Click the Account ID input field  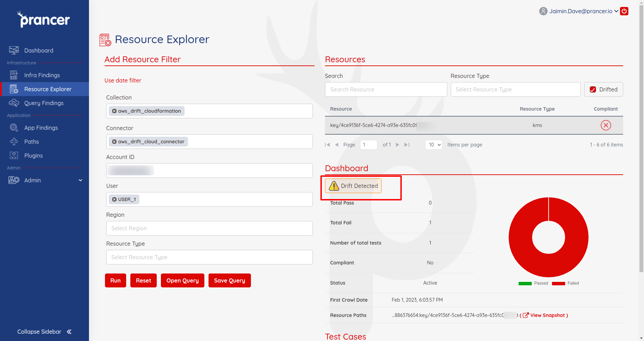(209, 170)
